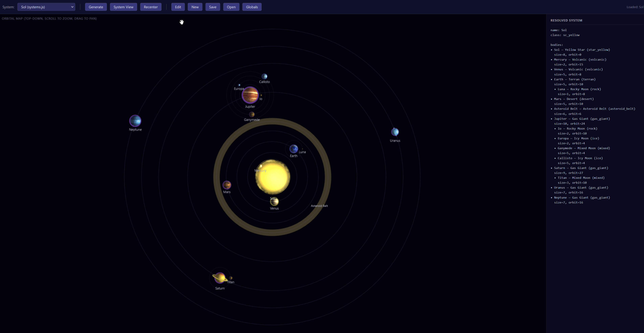Select the yellow Sol star

pos(272,177)
